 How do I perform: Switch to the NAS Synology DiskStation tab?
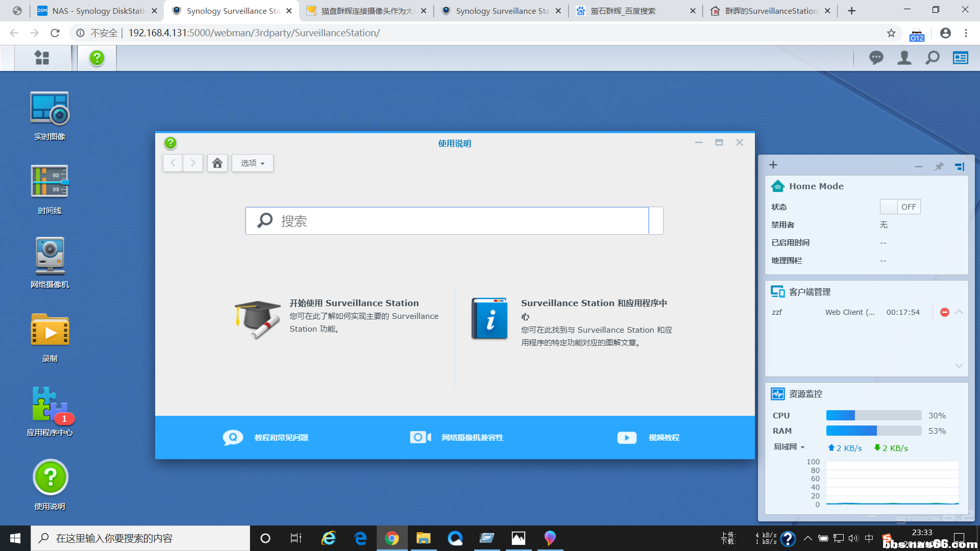[x=98, y=11]
